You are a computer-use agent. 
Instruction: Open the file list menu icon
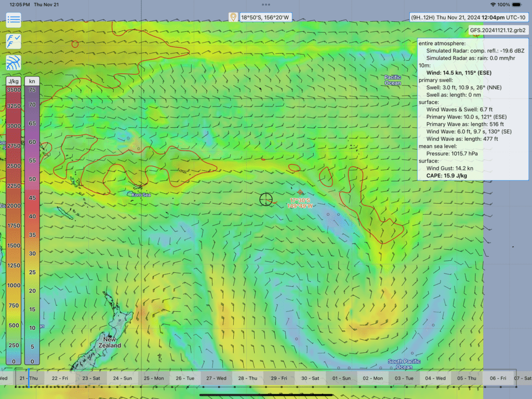(x=14, y=20)
